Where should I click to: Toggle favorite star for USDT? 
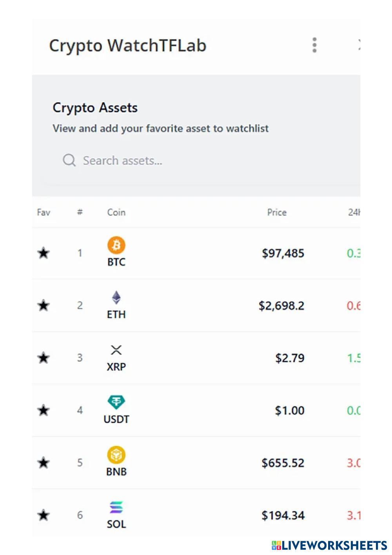44,410
